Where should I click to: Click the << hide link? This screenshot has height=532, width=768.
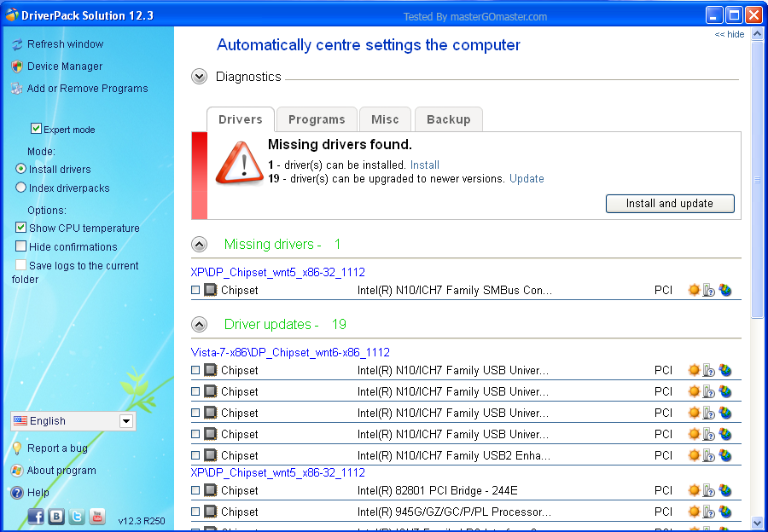pos(730,34)
